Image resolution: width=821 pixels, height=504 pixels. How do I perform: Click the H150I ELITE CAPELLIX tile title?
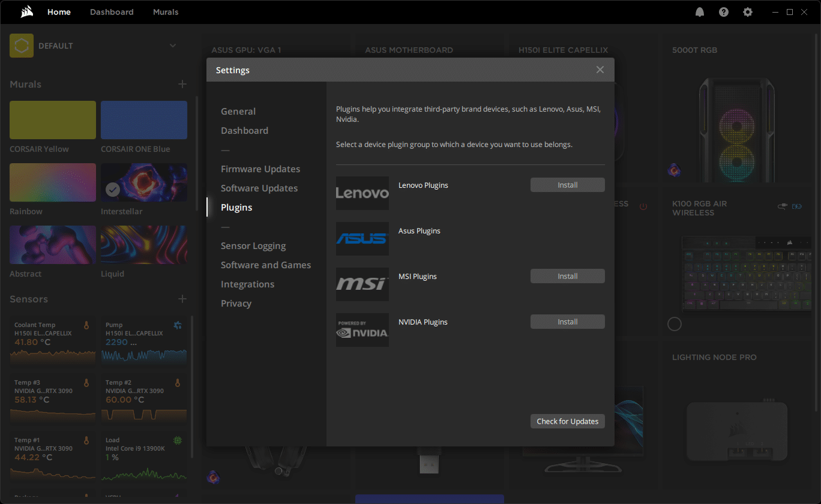coord(564,50)
